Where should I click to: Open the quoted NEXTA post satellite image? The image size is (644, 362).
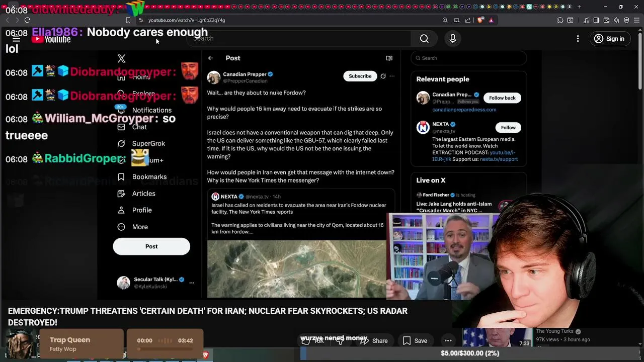[297, 269]
